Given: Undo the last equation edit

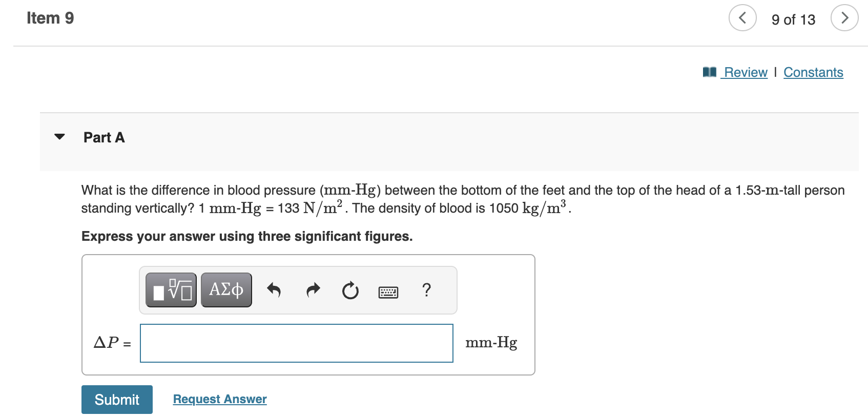Looking at the screenshot, I should tap(274, 290).
